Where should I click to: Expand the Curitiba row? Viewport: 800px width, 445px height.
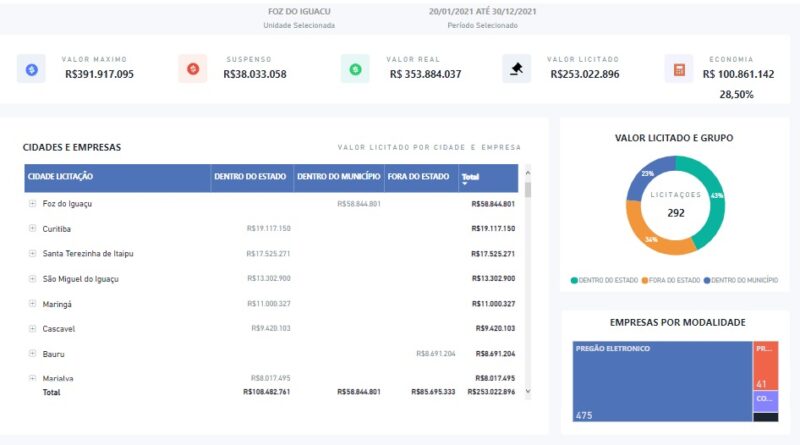point(33,229)
